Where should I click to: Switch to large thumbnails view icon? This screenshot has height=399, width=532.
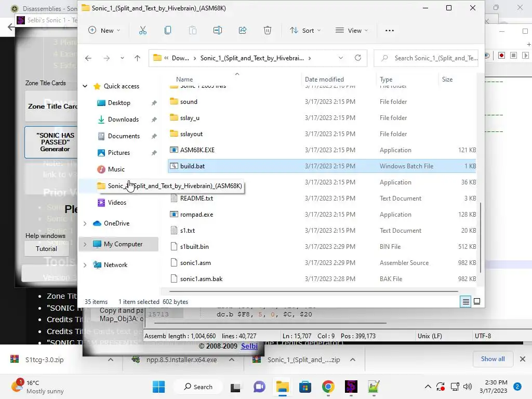click(x=477, y=301)
